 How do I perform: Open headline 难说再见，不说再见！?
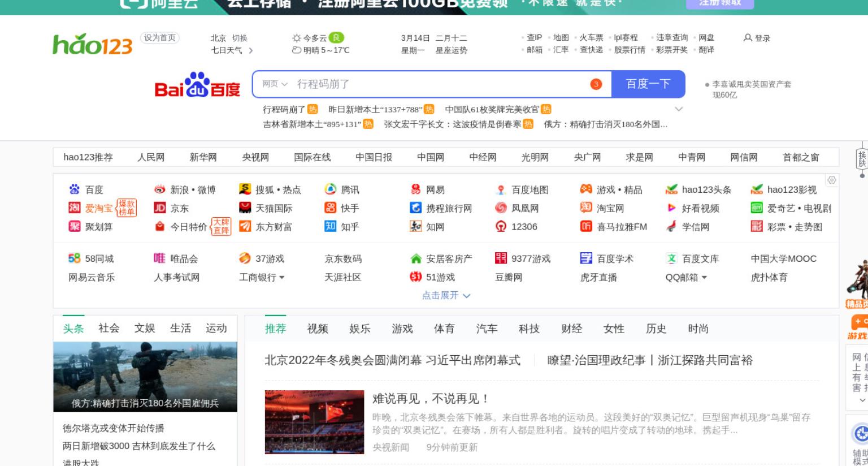point(431,399)
